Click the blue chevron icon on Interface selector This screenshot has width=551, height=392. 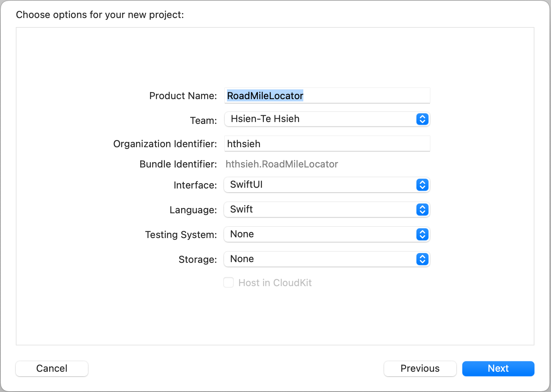(x=422, y=185)
